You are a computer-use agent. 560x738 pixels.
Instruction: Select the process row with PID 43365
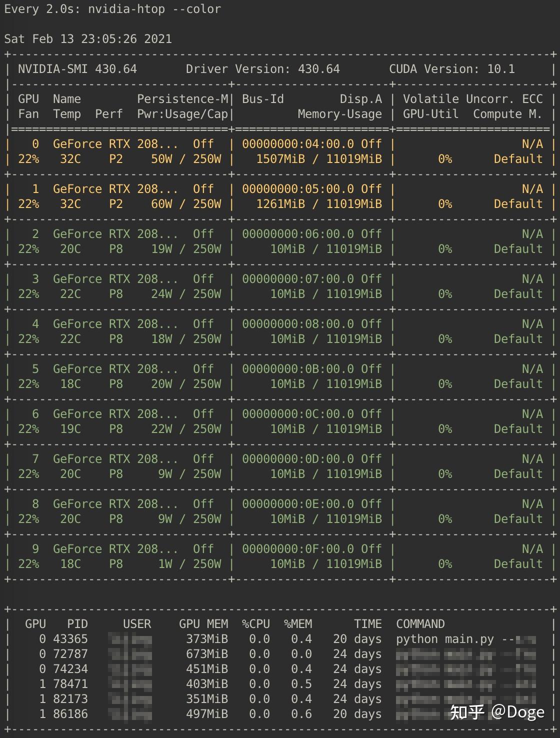point(280,639)
